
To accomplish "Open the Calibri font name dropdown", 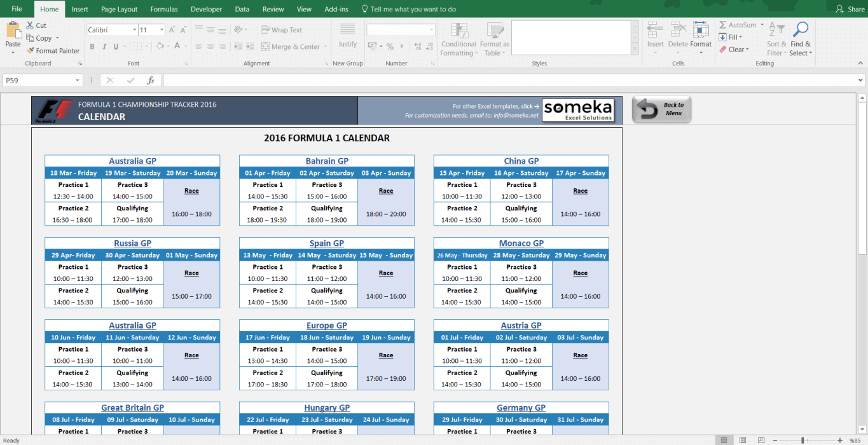I will click(x=135, y=30).
